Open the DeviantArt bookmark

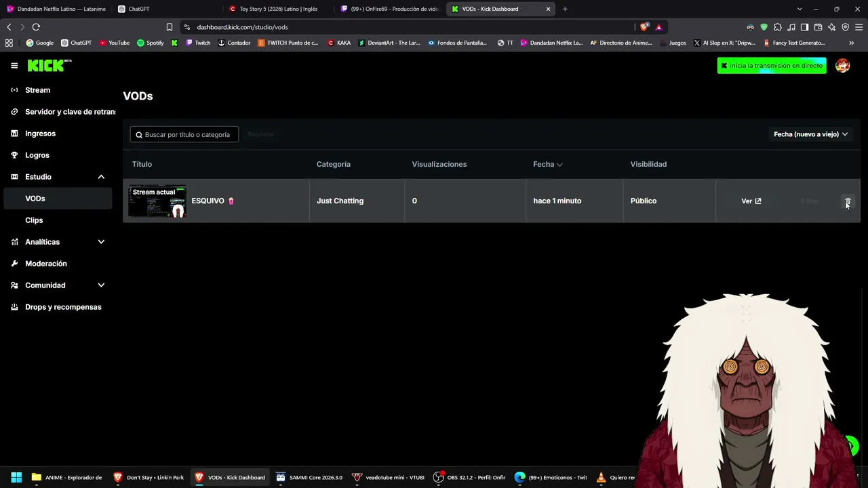[389, 43]
